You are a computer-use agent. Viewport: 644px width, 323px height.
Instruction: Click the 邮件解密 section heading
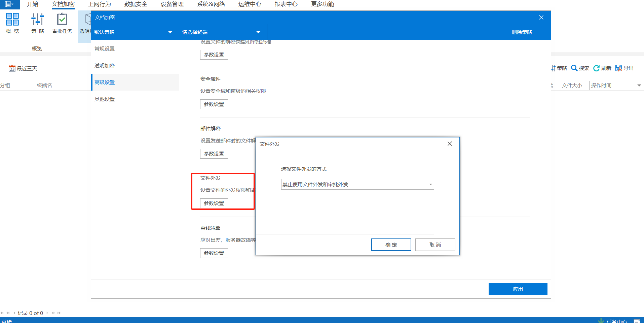pos(211,129)
